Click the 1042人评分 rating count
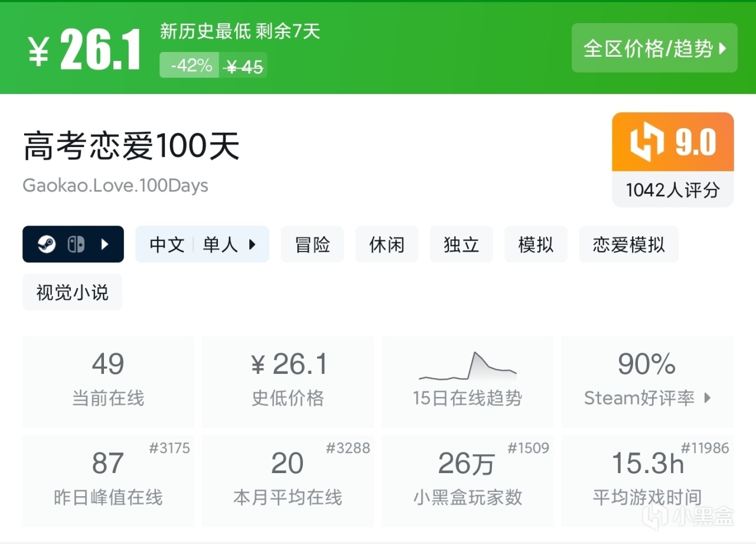The image size is (756, 544). coord(673,190)
